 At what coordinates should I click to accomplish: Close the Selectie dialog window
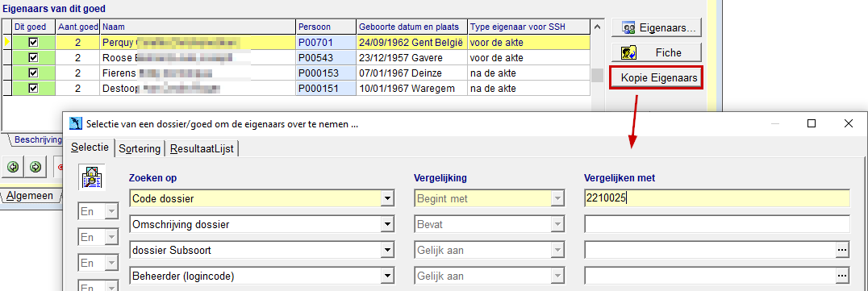point(848,124)
